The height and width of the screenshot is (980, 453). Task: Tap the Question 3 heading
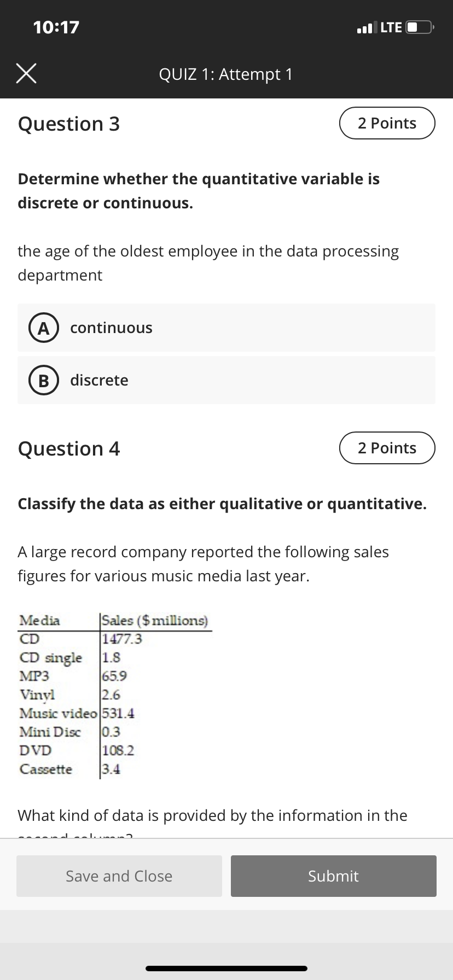coord(69,124)
